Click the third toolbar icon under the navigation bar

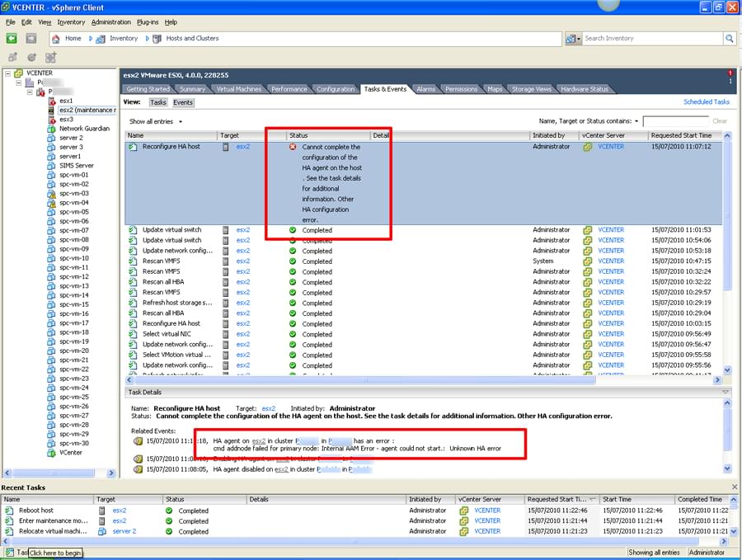point(50,58)
